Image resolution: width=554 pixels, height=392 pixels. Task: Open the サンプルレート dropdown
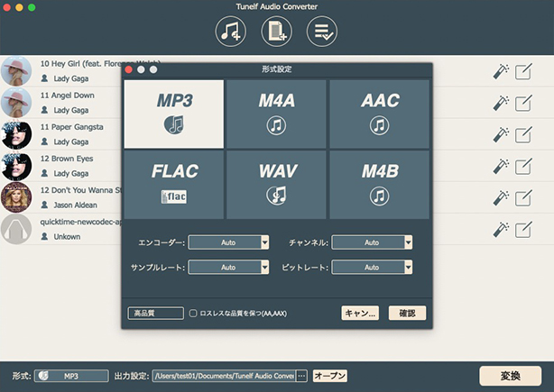(228, 267)
